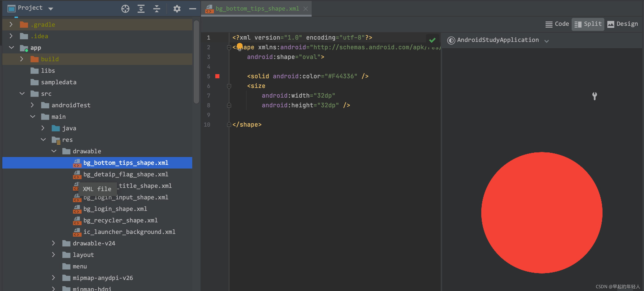
Task: Collapse the drawable folder
Action: tap(54, 151)
